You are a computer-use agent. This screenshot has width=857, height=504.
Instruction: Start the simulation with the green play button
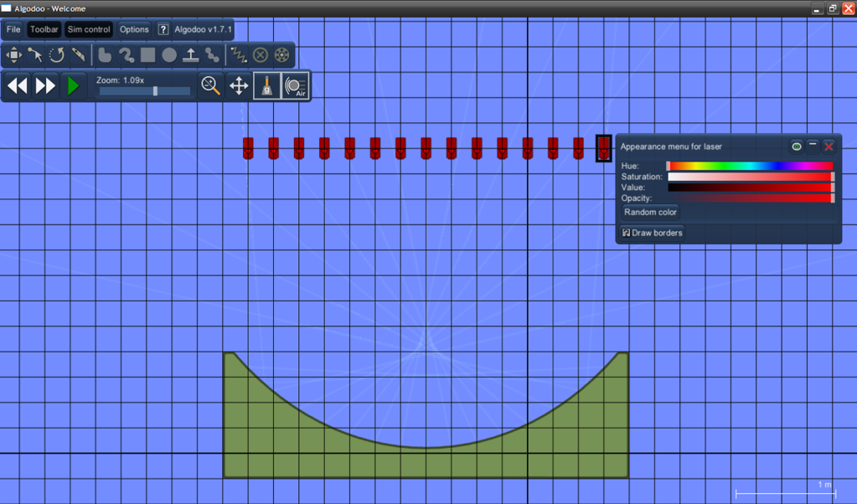coord(73,85)
